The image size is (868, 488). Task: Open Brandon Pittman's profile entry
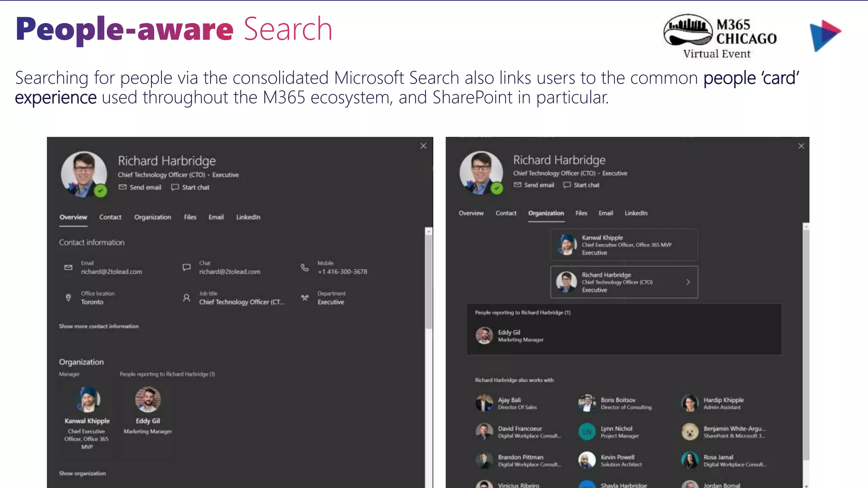(x=518, y=460)
